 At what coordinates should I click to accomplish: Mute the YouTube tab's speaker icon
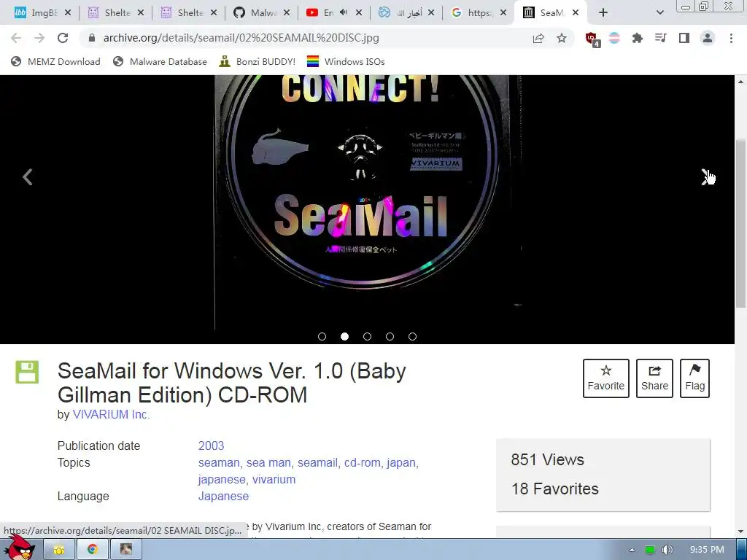344,13
